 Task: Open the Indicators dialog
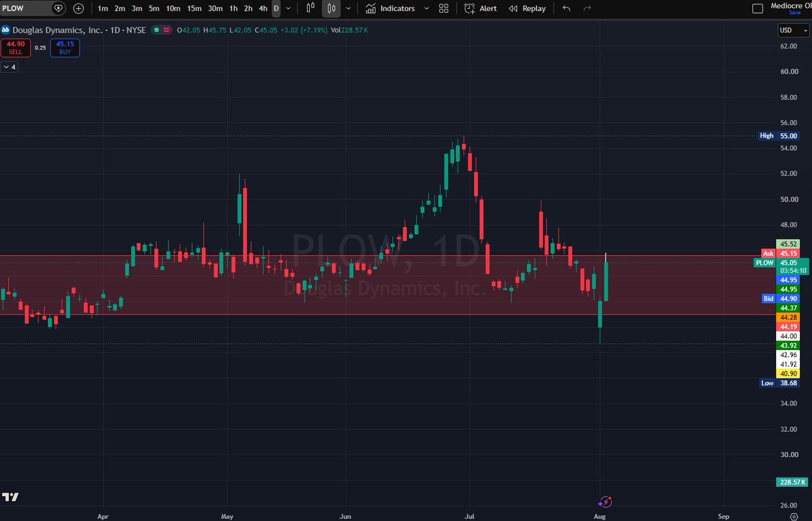coord(390,8)
